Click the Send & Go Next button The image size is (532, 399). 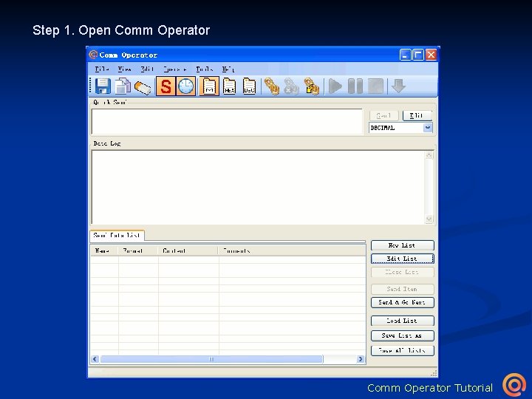coord(403,302)
